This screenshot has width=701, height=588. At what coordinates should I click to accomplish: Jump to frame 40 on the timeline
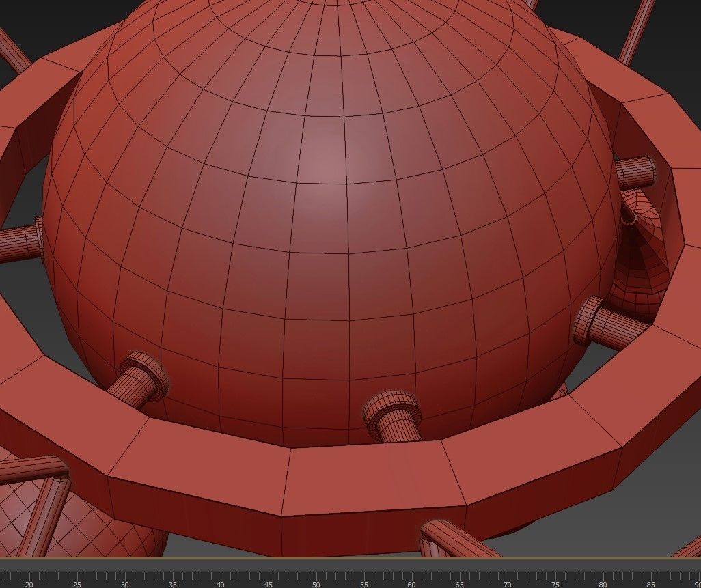pyautogui.click(x=221, y=584)
